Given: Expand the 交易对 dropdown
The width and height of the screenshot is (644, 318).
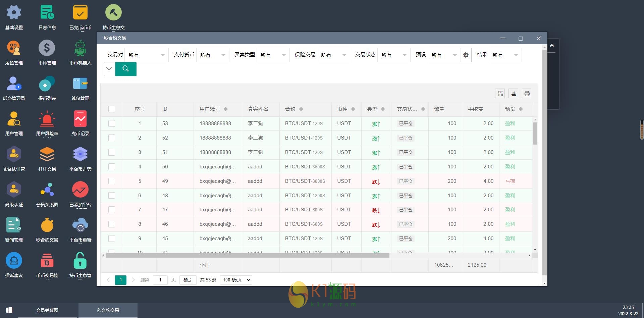Looking at the screenshot, I should pos(147,55).
